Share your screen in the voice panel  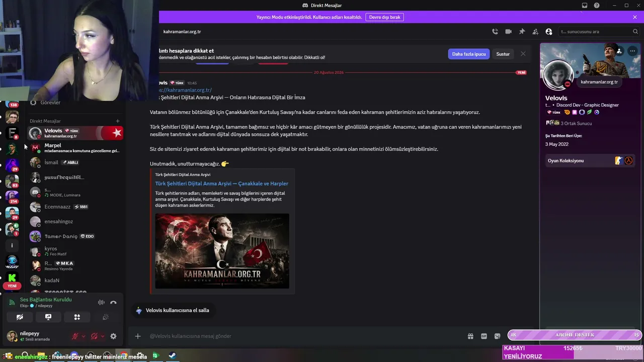pos(48,317)
